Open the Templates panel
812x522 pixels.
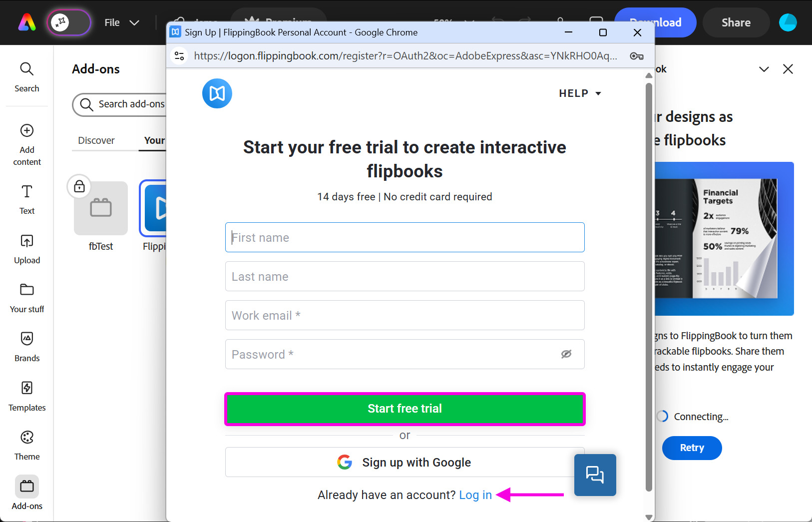tap(26, 397)
